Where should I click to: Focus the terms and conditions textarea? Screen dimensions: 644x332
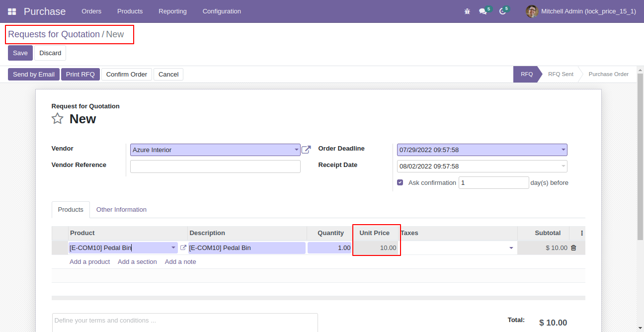(185, 322)
